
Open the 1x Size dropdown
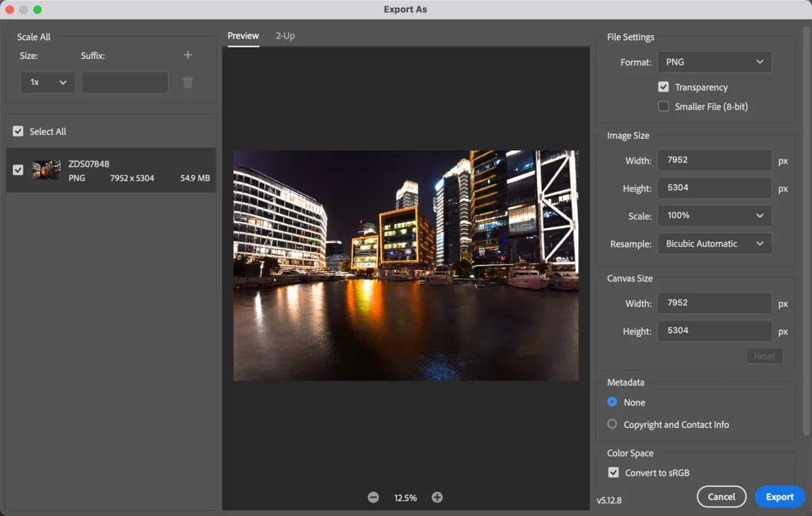[47, 82]
